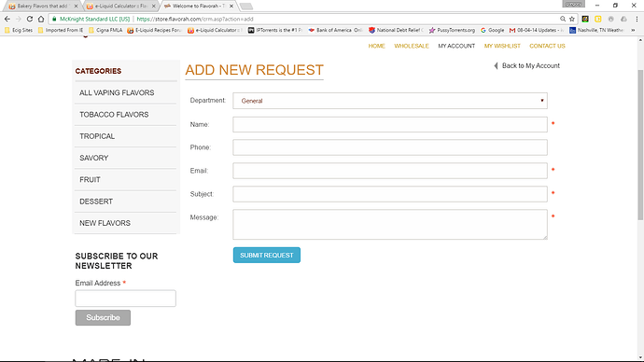644x362 pixels.
Task: Click the Name input field
Action: pos(390,124)
